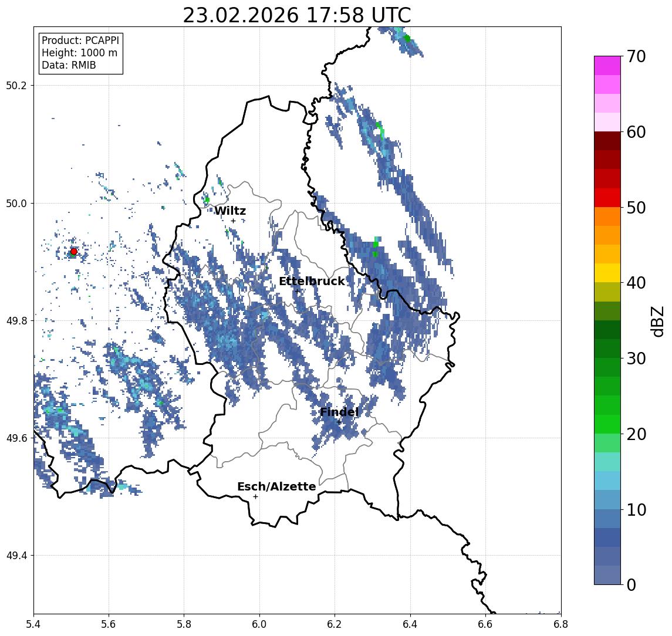Screen dimensions: 672x636
Task: Click the 10 value on colorbar
Action: [636, 509]
